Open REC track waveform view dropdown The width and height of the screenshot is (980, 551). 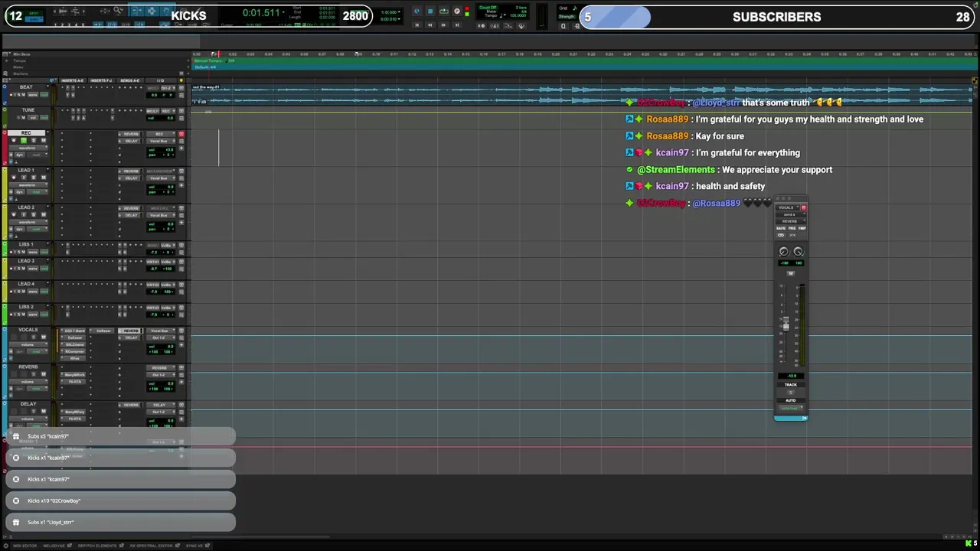(28, 148)
